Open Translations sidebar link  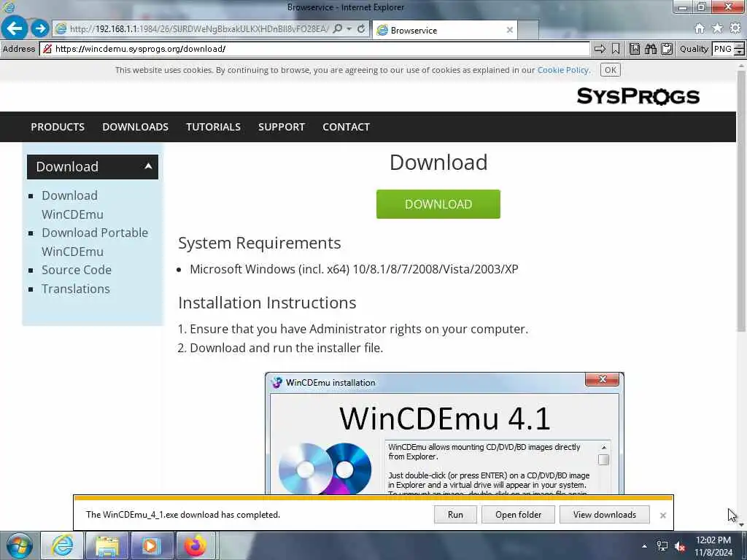tap(76, 289)
